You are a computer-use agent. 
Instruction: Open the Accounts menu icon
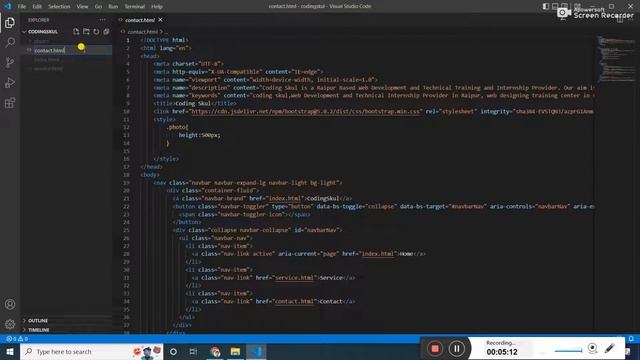tap(10, 304)
